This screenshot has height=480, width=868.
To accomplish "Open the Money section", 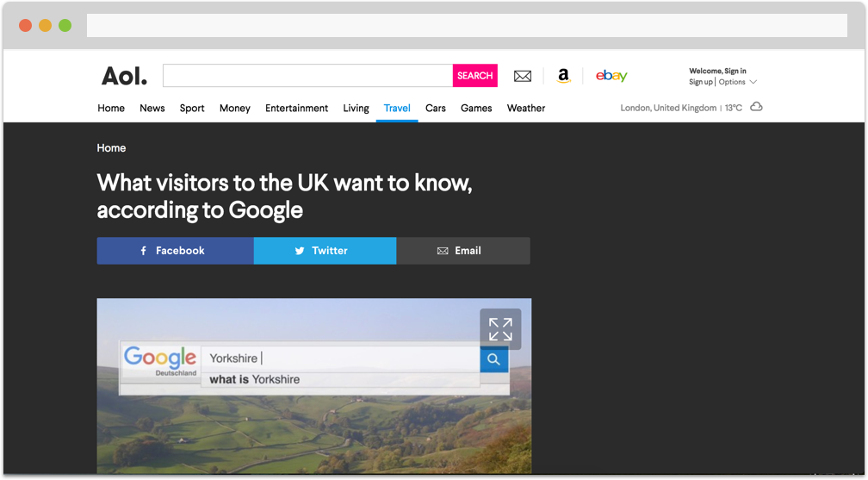I will click(x=235, y=108).
